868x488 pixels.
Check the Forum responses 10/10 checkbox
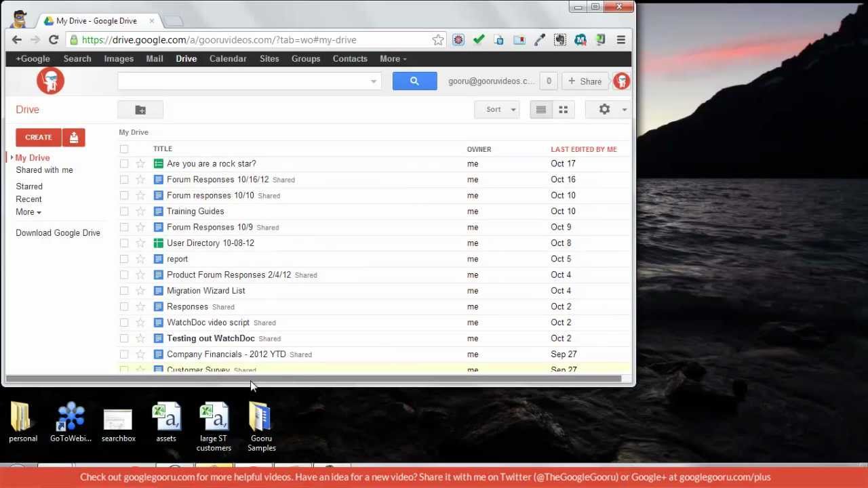[x=124, y=195]
